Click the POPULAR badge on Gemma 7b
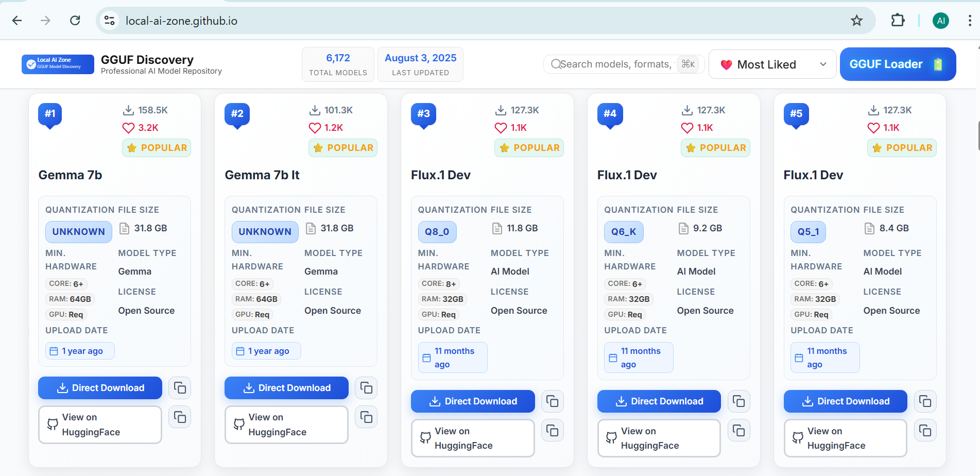This screenshot has height=476, width=980. (157, 148)
